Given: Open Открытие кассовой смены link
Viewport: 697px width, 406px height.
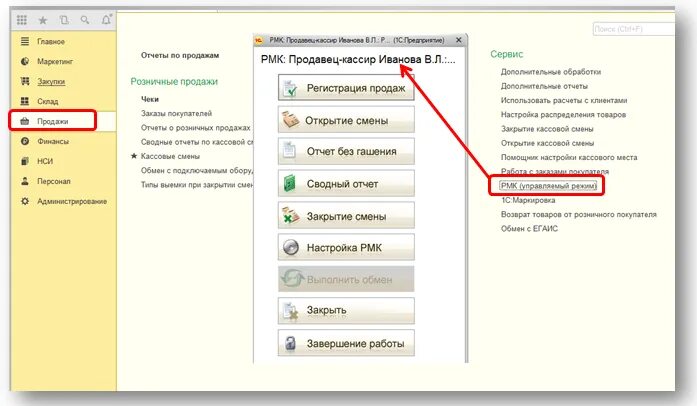Looking at the screenshot, I should point(548,143).
